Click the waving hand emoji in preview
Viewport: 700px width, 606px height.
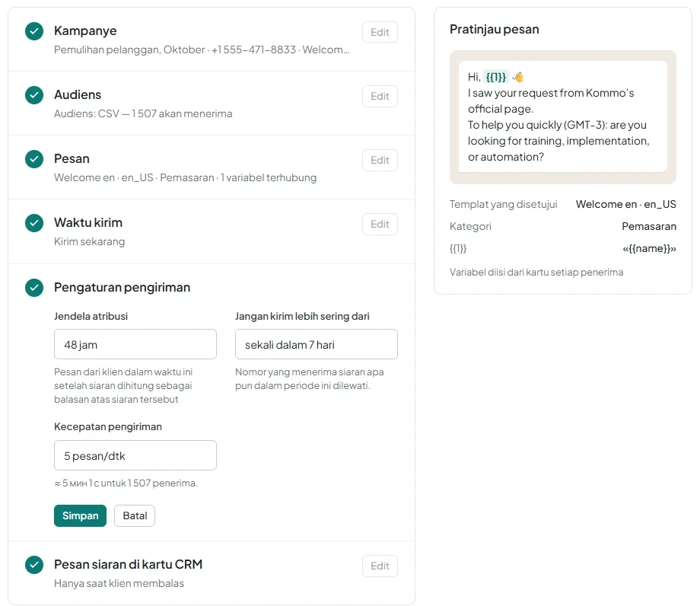(x=518, y=77)
